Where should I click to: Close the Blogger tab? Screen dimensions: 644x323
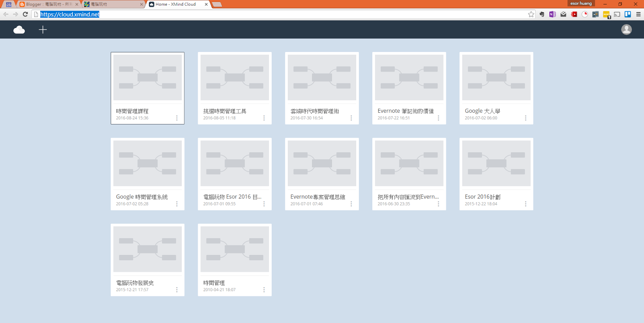tap(77, 4)
